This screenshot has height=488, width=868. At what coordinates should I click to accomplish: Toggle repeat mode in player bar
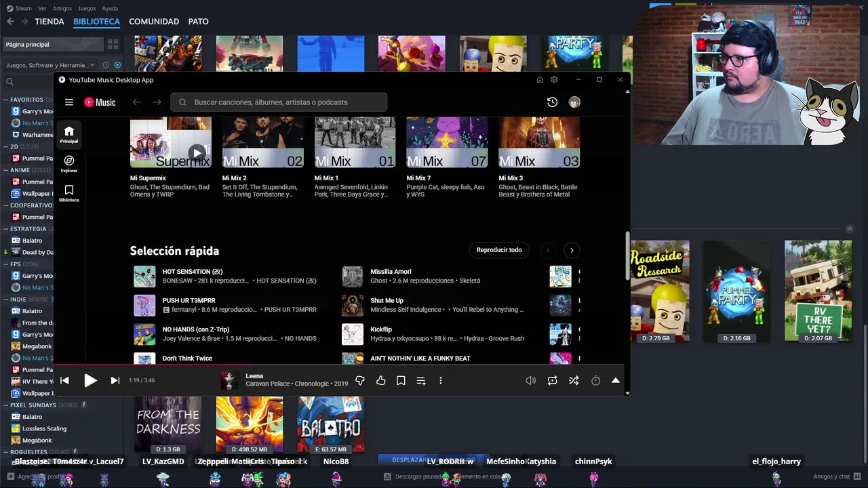552,381
